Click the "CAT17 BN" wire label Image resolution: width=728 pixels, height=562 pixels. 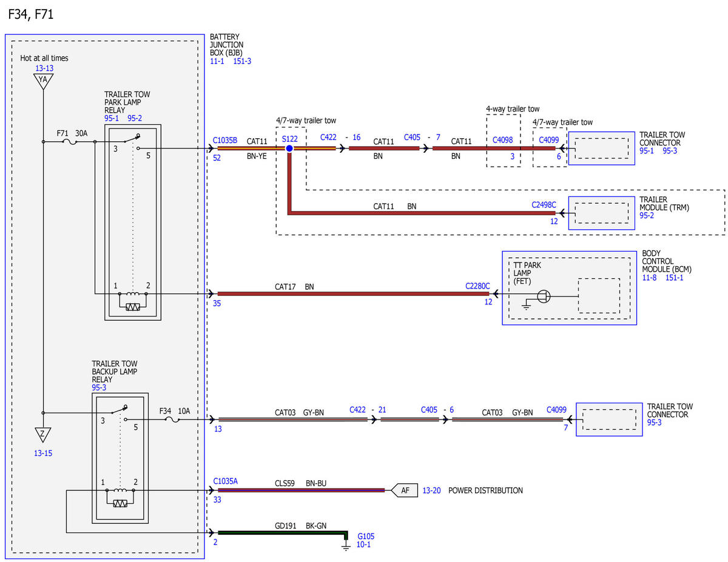(x=294, y=286)
